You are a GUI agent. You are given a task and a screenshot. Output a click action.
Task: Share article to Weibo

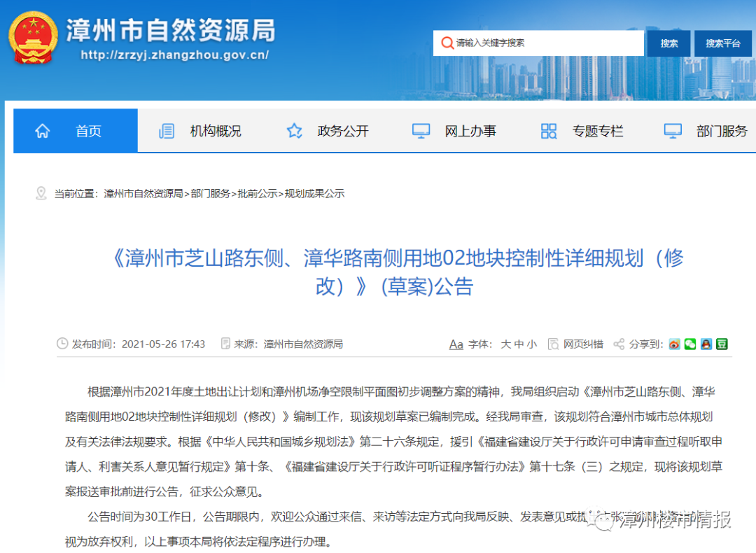tap(674, 344)
